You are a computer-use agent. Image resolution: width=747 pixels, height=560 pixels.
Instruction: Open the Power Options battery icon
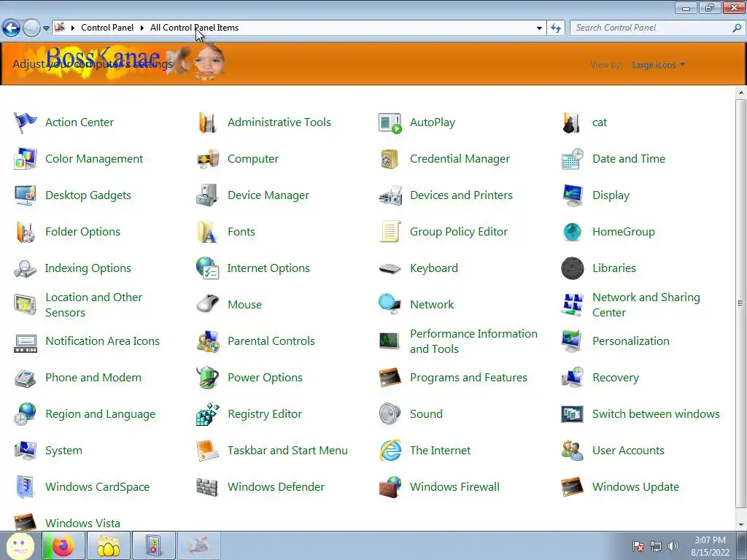click(x=208, y=378)
